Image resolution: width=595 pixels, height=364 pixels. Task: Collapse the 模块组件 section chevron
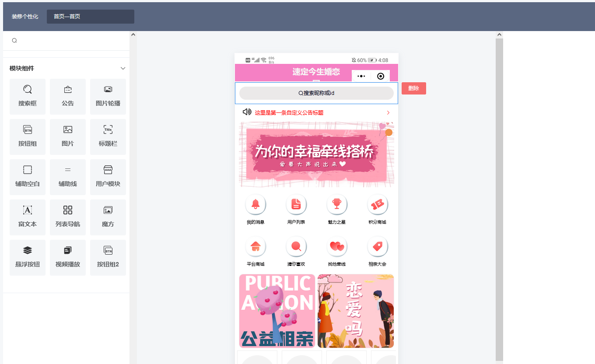click(123, 68)
